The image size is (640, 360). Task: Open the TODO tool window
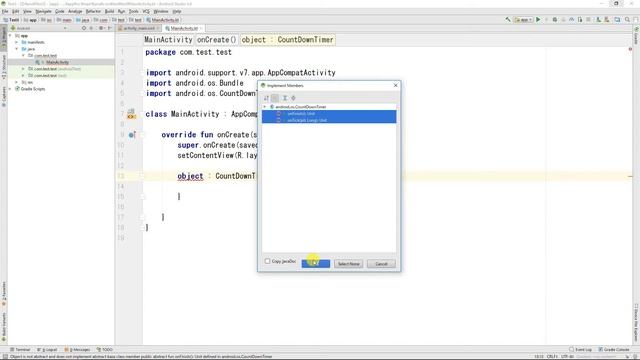(105, 349)
